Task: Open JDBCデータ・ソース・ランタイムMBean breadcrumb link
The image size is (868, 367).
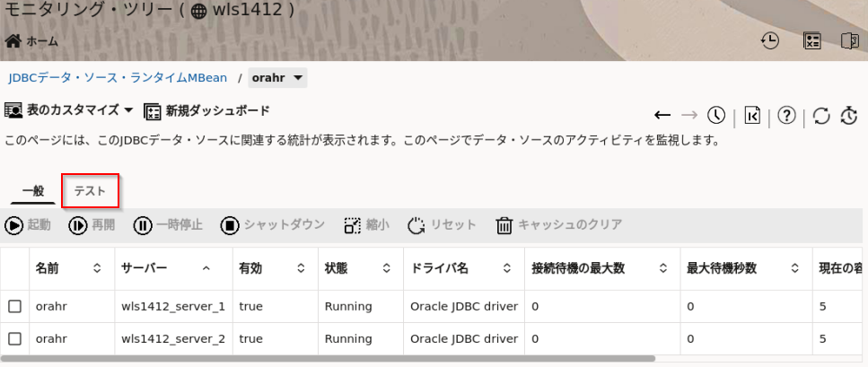Action: (x=118, y=78)
